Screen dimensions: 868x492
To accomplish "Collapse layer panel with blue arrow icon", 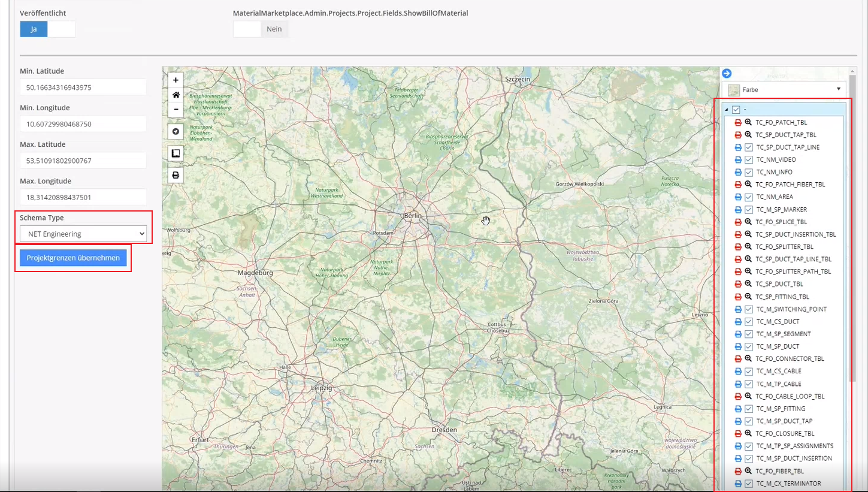I will point(727,73).
